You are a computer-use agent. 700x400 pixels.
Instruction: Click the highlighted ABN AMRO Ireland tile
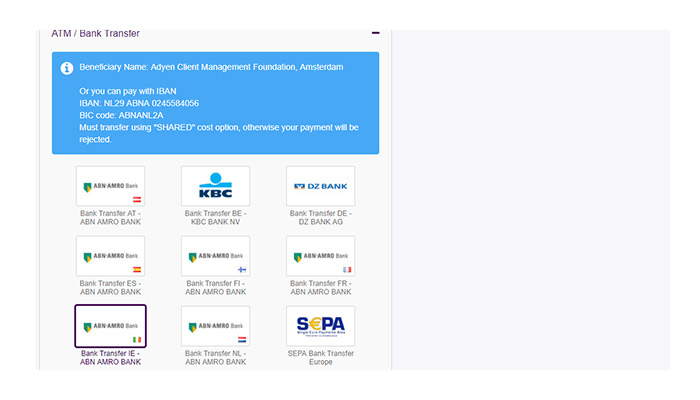tap(110, 326)
